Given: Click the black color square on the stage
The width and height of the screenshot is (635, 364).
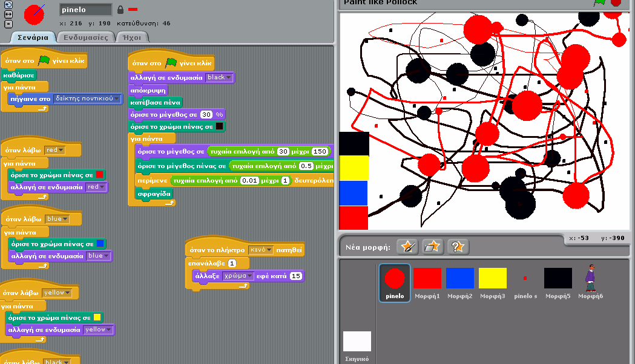Looking at the screenshot, I should (x=354, y=143).
